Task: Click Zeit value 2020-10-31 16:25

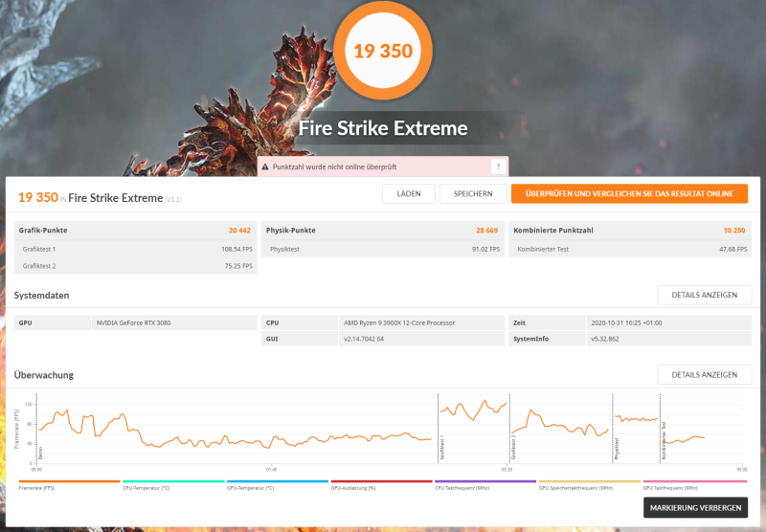Action: pyautogui.click(x=626, y=322)
